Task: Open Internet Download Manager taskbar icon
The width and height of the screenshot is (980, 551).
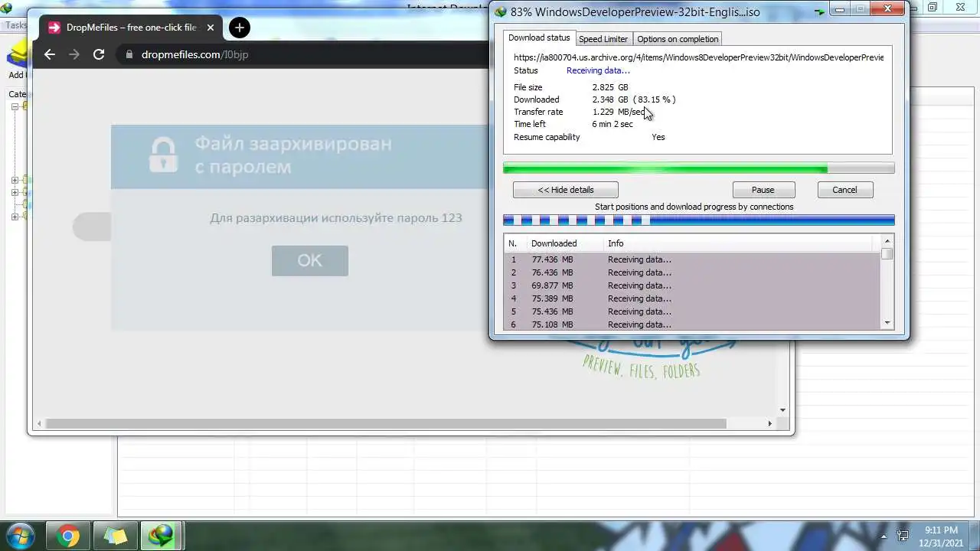Action: click(162, 536)
